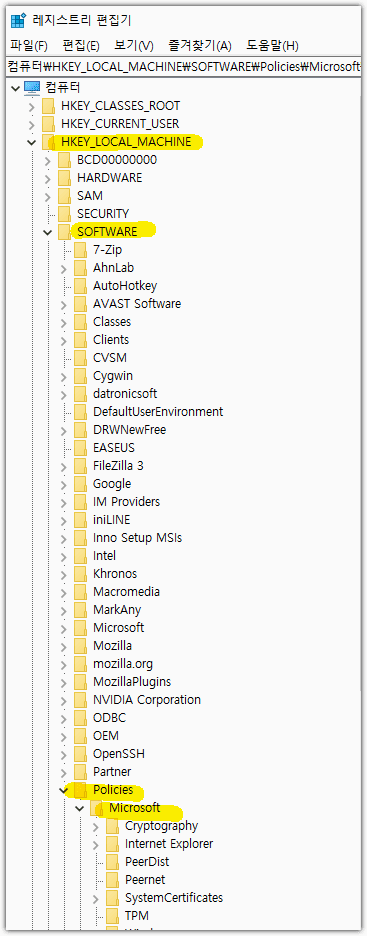Click the iniLINE folder icon
Screen dimensions: 367x936
81,519
